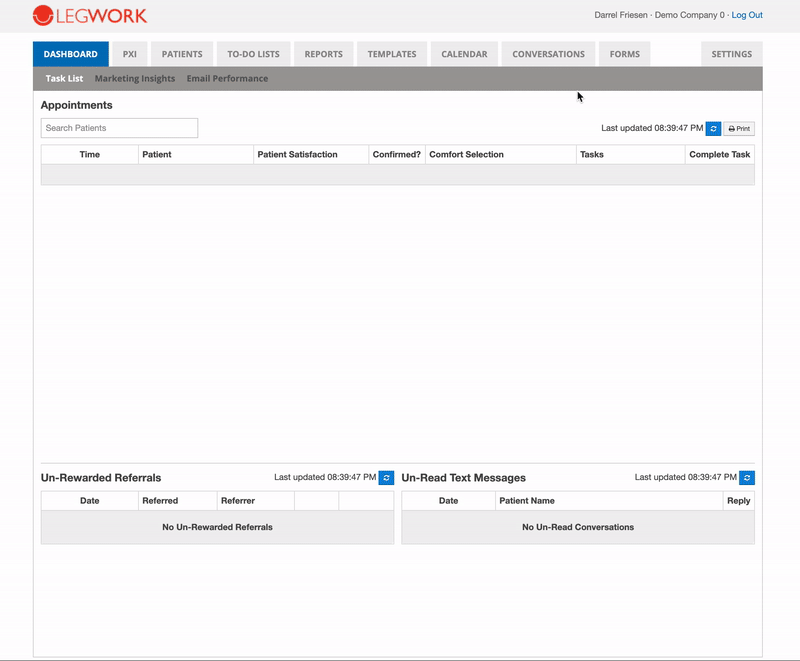The width and height of the screenshot is (800, 661).
Task: Click the Appointments heading
Action: point(77,105)
